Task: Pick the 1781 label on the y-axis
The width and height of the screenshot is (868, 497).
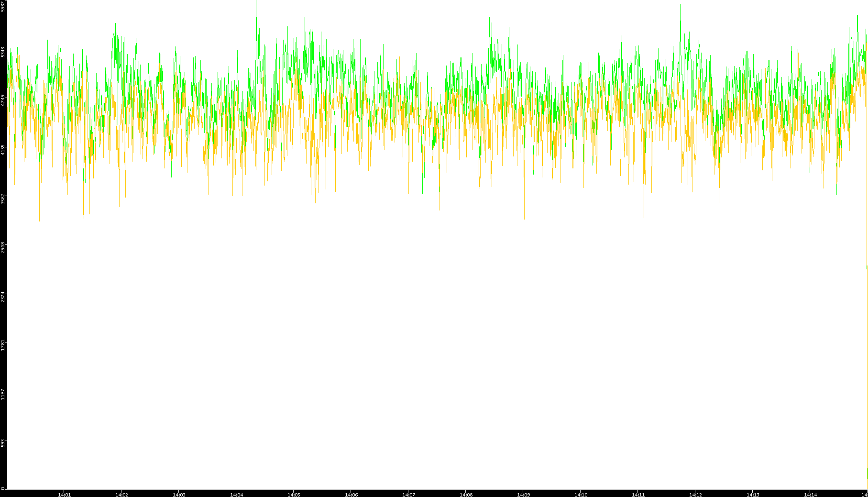Action: pos(3,345)
